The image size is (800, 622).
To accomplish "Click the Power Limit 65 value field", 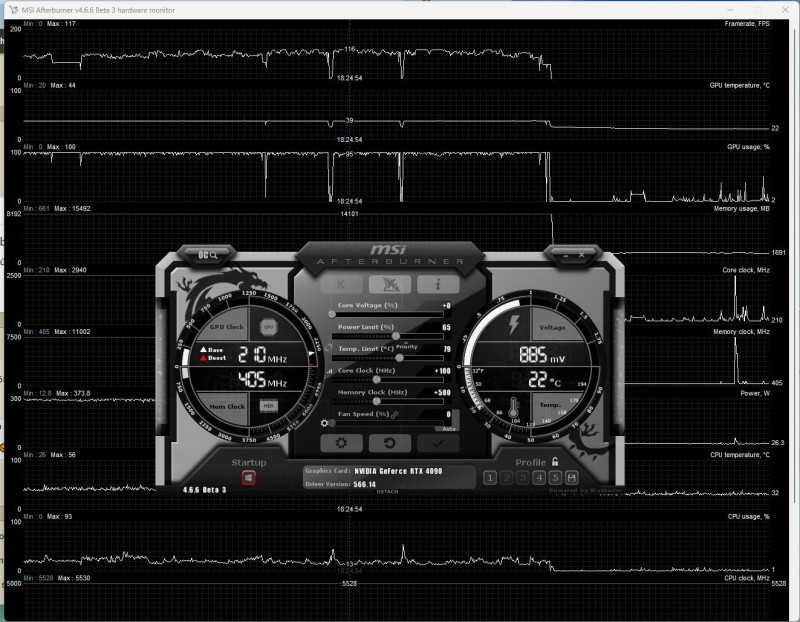I will (446, 327).
